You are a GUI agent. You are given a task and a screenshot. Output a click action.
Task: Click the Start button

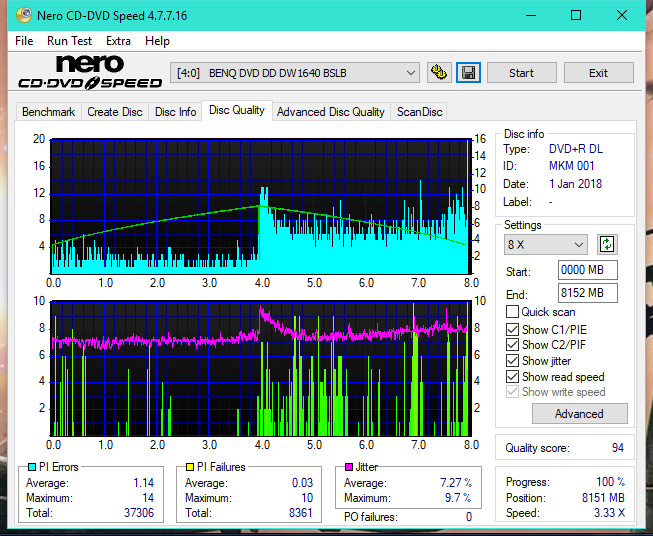(x=521, y=73)
